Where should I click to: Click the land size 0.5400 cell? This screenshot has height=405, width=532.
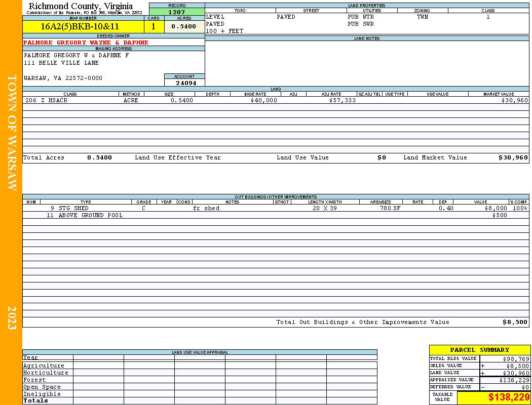click(182, 100)
